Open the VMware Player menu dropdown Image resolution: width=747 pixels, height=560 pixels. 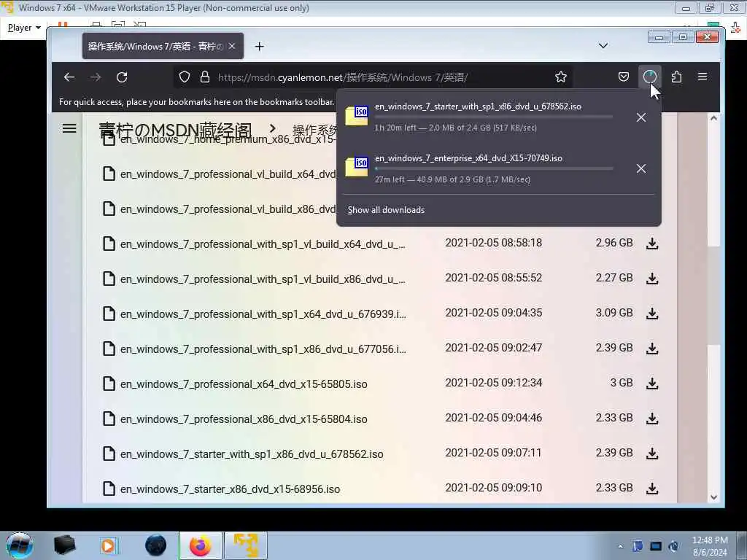(x=24, y=28)
